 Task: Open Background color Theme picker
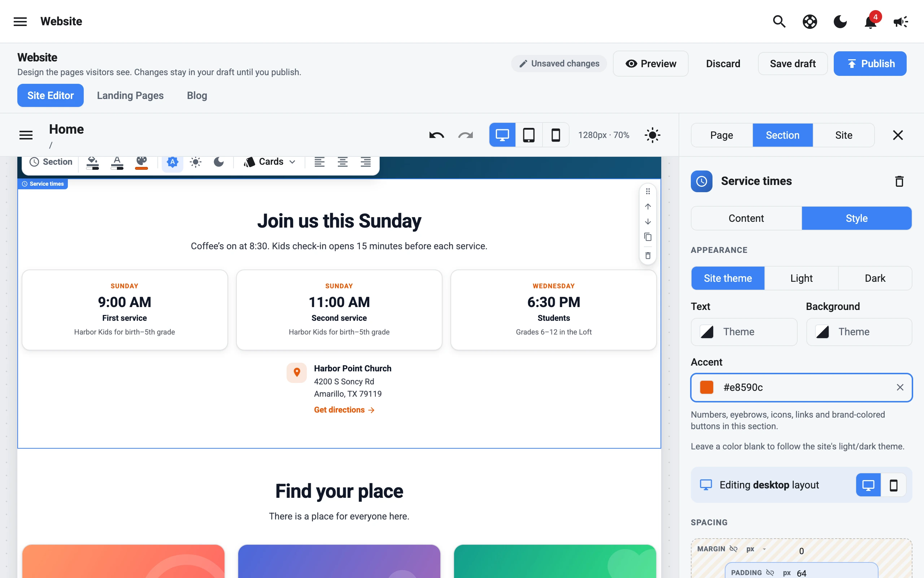[859, 332]
